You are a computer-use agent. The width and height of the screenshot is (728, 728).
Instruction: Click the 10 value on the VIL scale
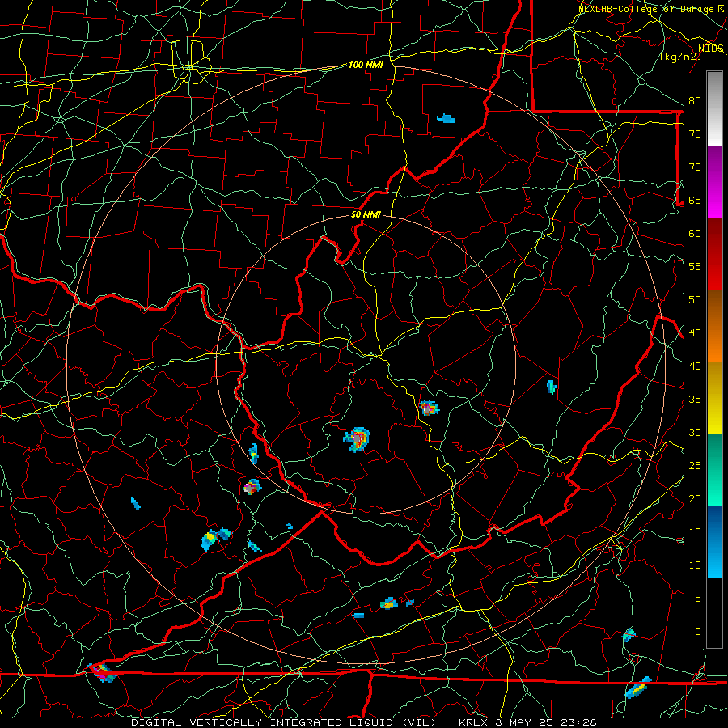pyautogui.click(x=695, y=565)
